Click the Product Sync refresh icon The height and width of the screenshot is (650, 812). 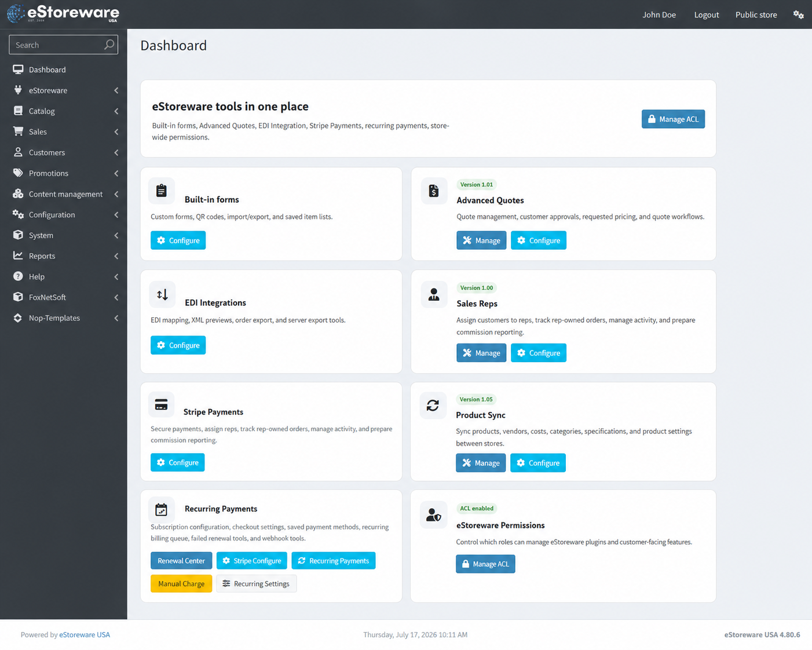[433, 406]
